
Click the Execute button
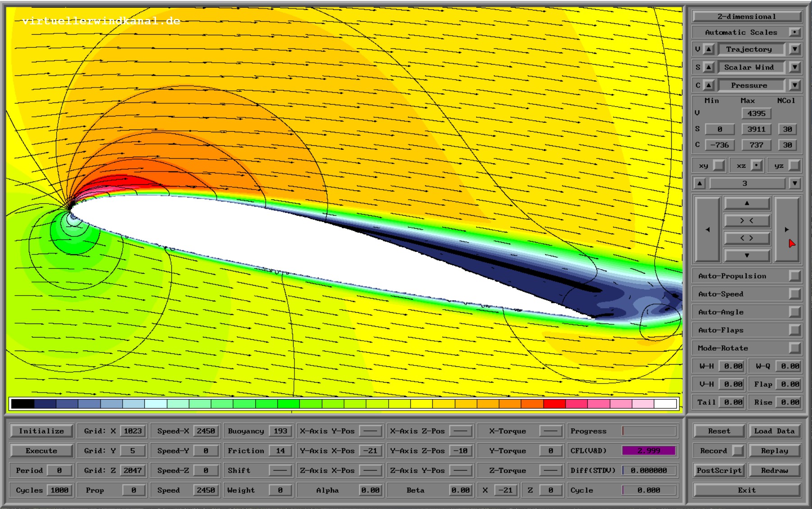tap(41, 450)
